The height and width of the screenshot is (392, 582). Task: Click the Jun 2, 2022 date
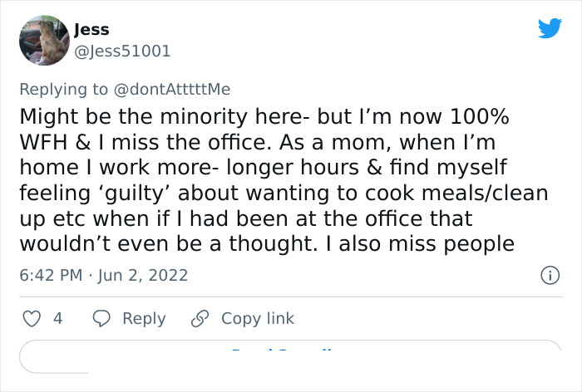point(141,274)
